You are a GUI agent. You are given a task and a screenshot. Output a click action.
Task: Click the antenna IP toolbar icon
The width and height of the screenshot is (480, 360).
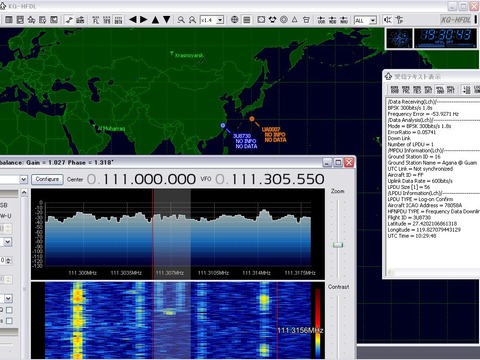pos(399,20)
